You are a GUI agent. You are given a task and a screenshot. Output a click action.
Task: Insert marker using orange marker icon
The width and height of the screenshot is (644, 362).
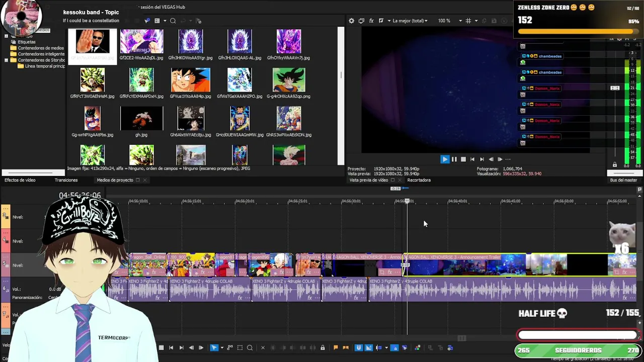pyautogui.click(x=336, y=347)
